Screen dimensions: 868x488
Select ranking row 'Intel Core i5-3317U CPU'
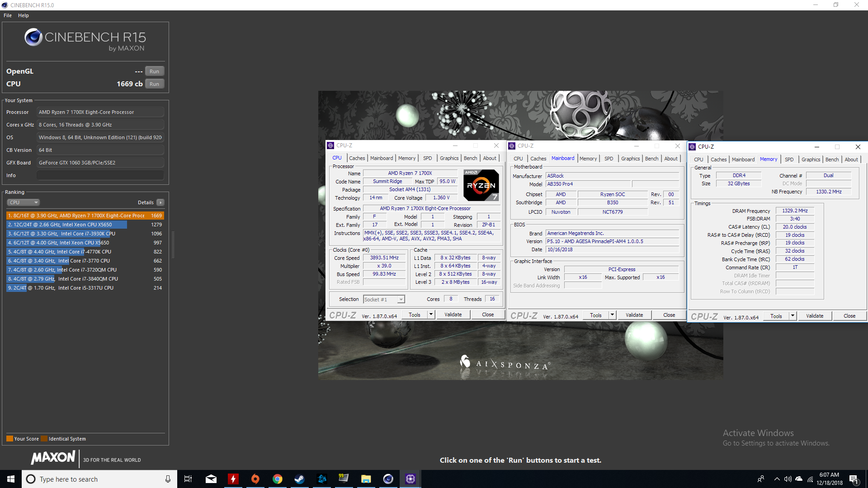[85, 288]
